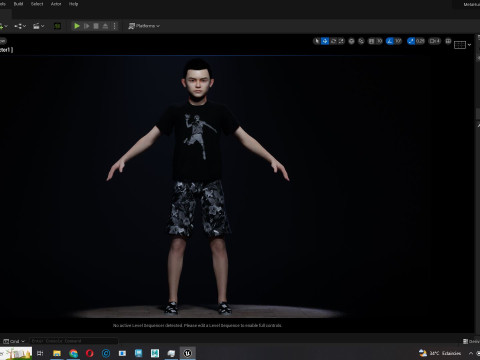The height and width of the screenshot is (360, 480).
Task: Open rotation snap angle value dropdown
Action: coord(398,41)
